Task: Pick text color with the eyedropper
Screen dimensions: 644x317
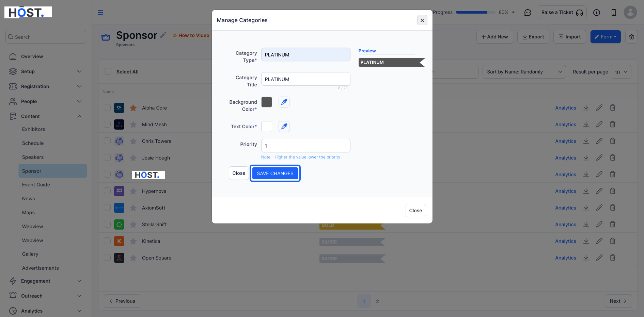Action: pyautogui.click(x=284, y=127)
